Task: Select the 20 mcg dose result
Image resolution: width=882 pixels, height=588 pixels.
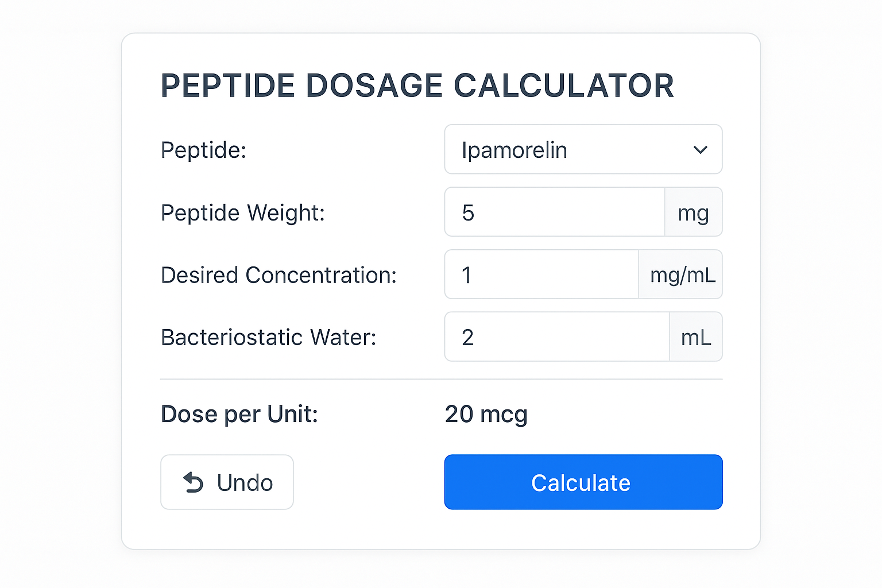Action: tap(486, 414)
